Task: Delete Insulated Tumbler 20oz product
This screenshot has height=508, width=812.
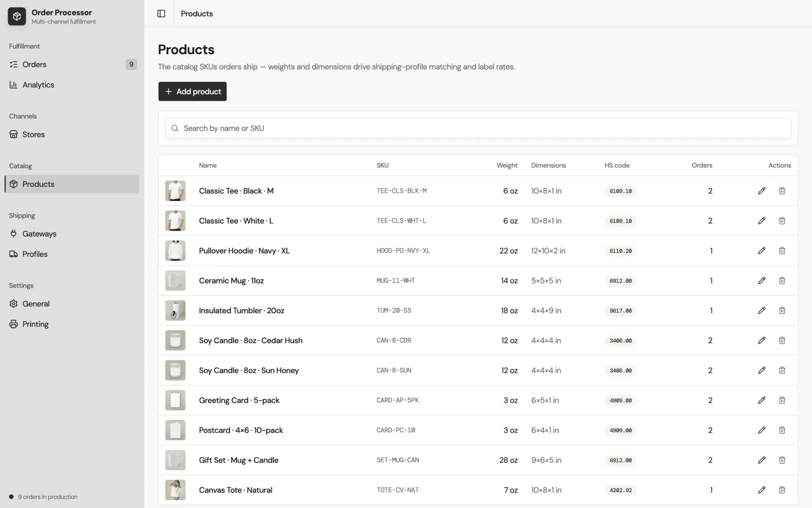Action: point(782,311)
